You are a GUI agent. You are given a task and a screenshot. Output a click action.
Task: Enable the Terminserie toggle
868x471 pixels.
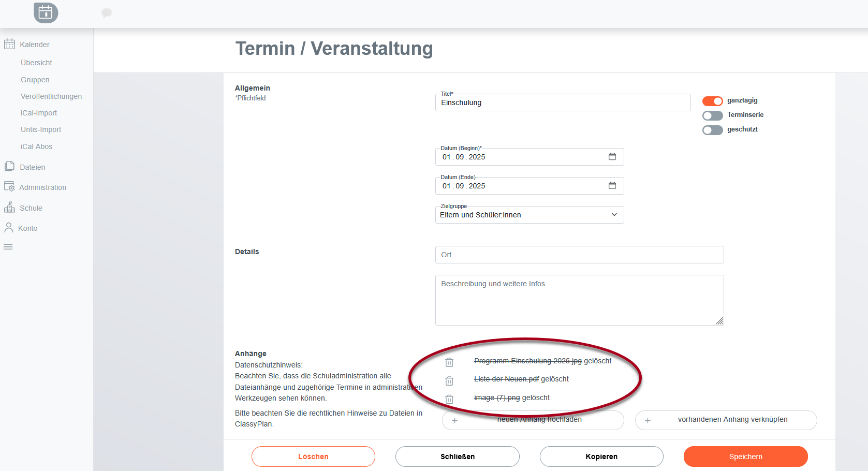712,115
